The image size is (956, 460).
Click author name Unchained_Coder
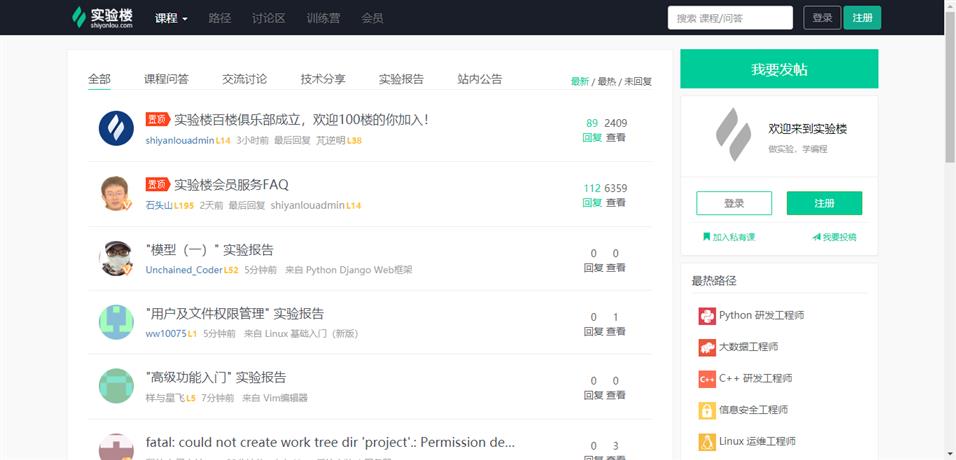[184, 270]
